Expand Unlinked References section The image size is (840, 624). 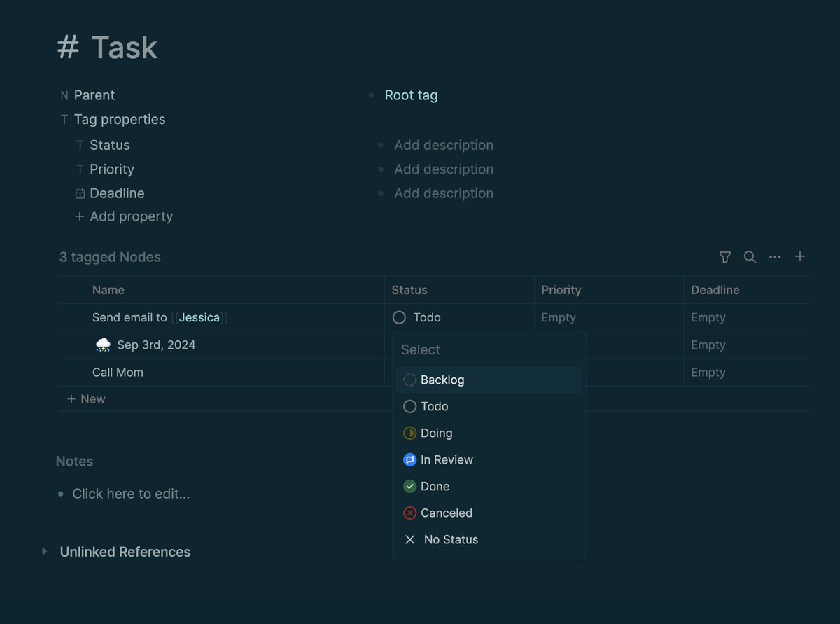pos(45,551)
